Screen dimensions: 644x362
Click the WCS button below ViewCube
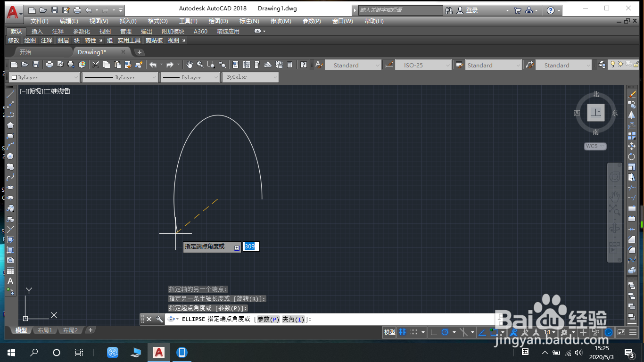[x=595, y=146]
